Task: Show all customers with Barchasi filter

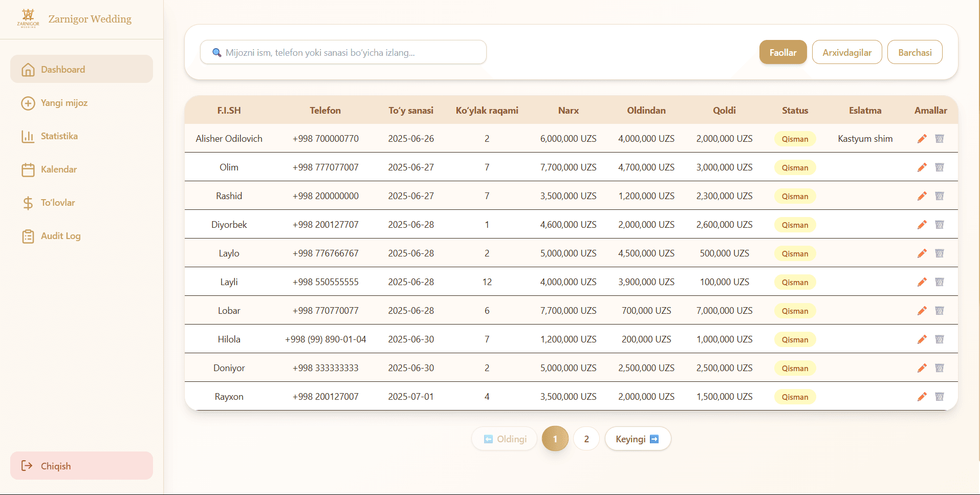Action: coord(914,52)
